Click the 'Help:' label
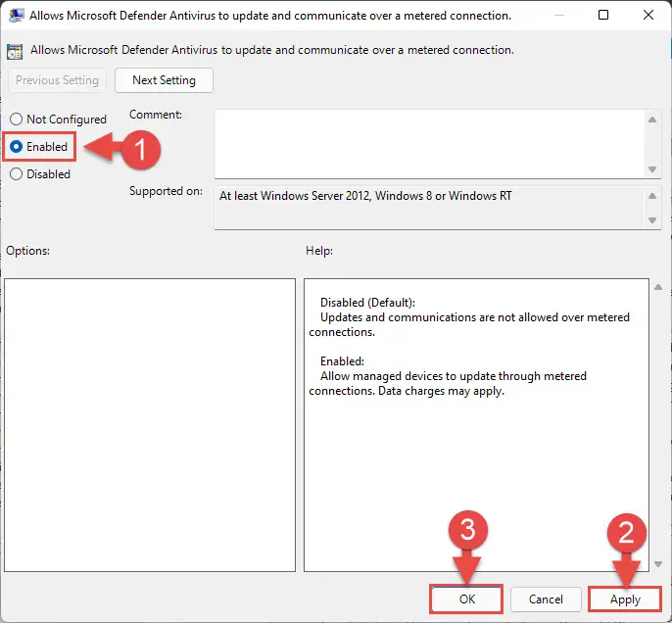The width and height of the screenshot is (672, 623). pos(319,251)
